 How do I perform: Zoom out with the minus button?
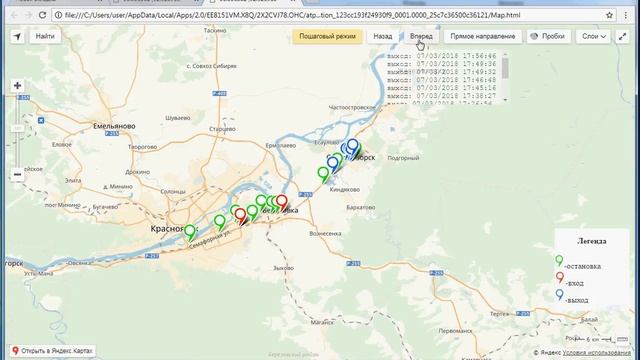(17, 175)
